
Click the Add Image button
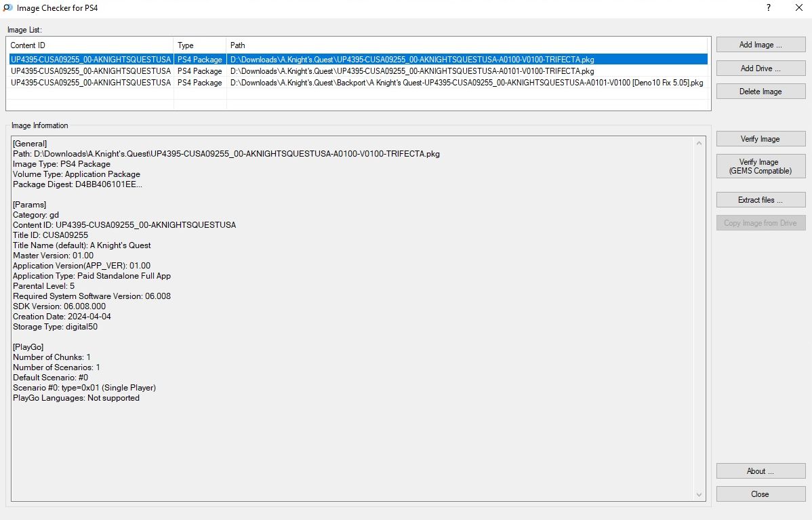760,45
